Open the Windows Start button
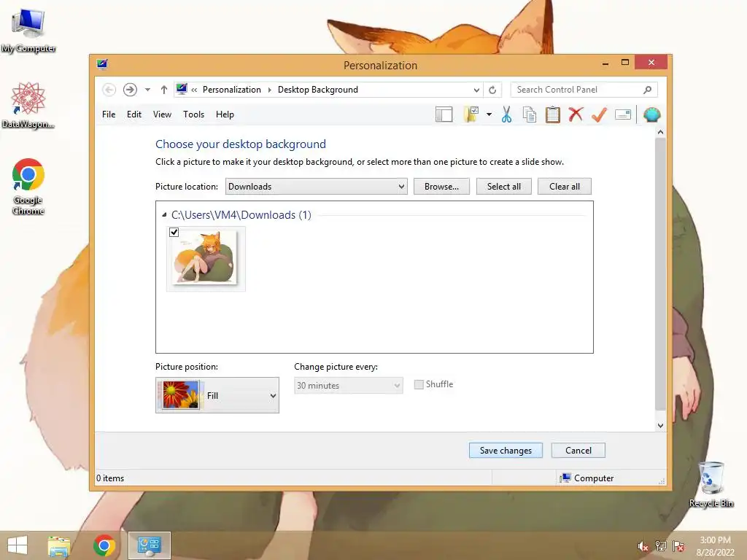747x560 pixels. pyautogui.click(x=18, y=545)
